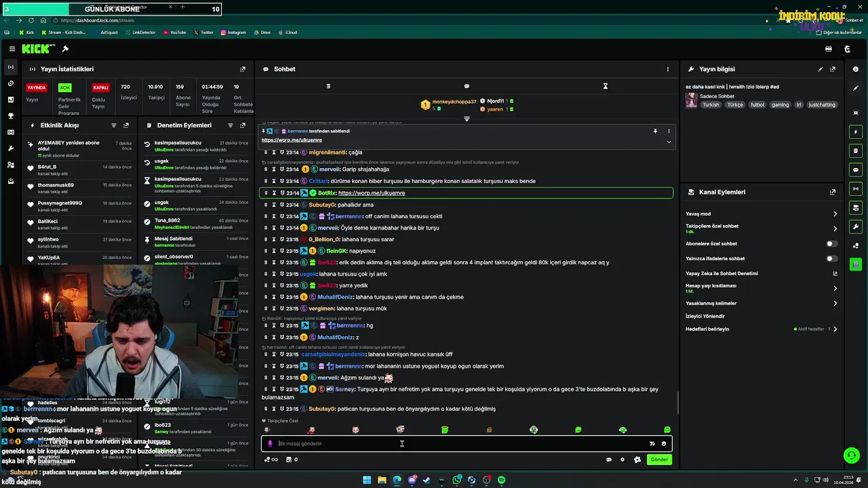Open the community users icon in the left sidebar
868x488 pixels.
click(10, 165)
